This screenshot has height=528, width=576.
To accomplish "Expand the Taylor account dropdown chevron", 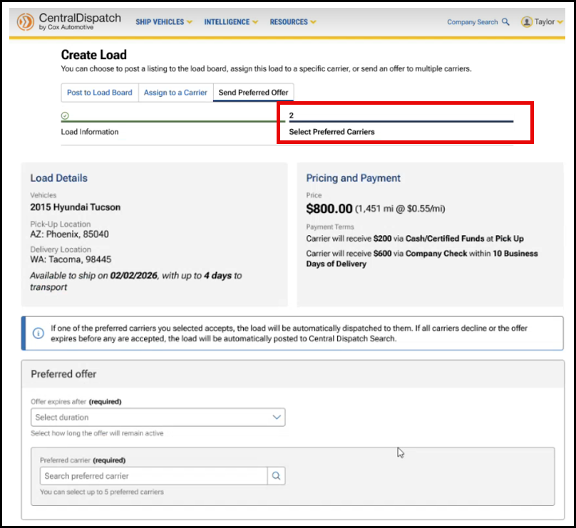I will coord(560,22).
